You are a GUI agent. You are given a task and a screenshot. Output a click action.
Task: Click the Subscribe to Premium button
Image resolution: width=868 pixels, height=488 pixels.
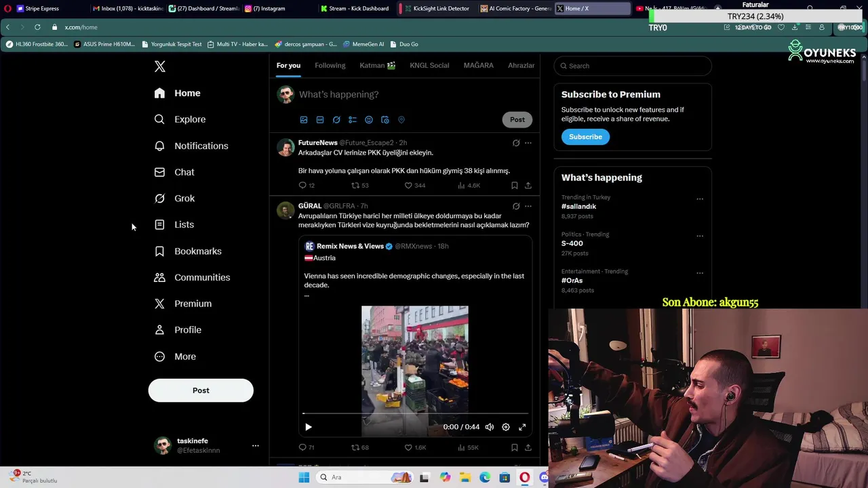click(x=585, y=137)
